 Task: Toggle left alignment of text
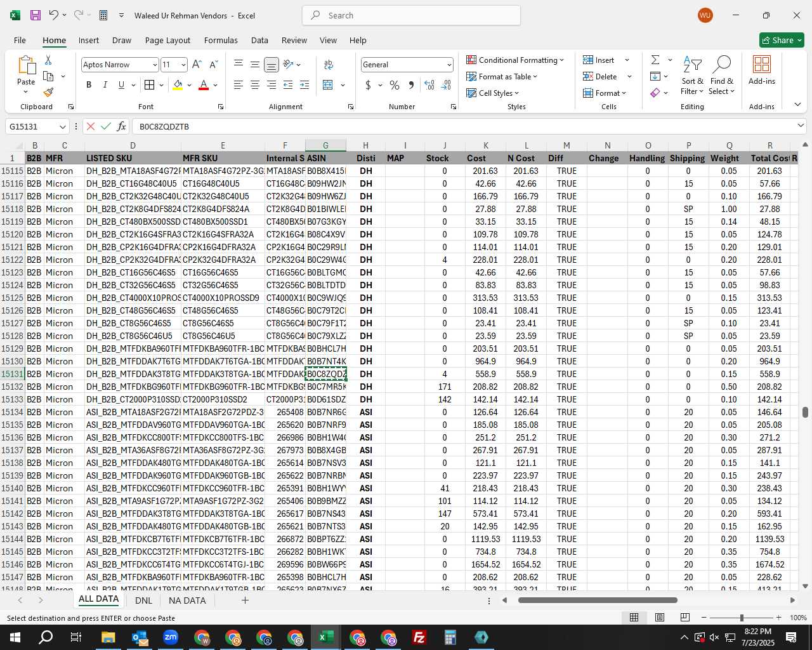tap(239, 85)
